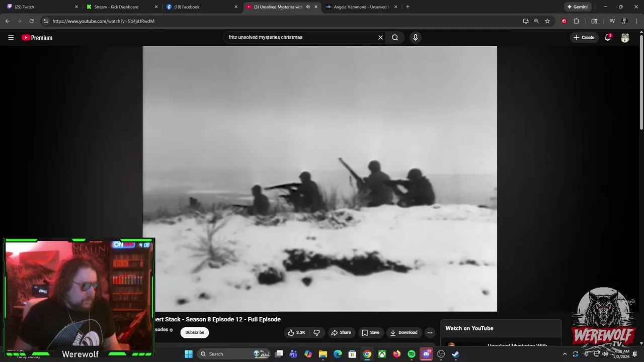
Task: Like the video with thumbs up
Action: pos(296,332)
